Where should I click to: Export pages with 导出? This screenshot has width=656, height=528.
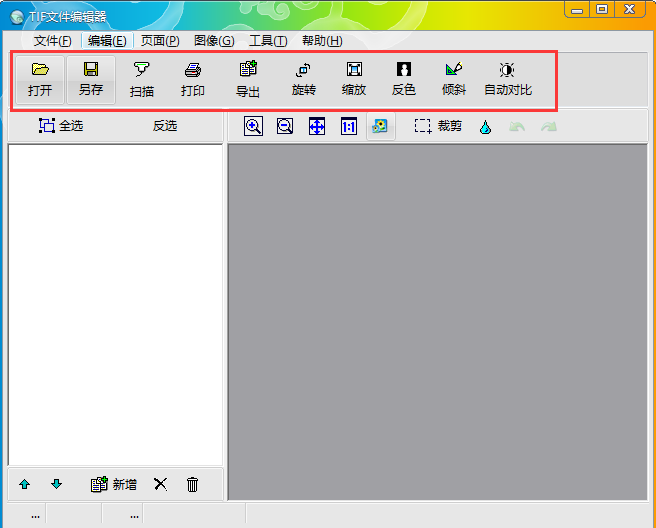248,79
